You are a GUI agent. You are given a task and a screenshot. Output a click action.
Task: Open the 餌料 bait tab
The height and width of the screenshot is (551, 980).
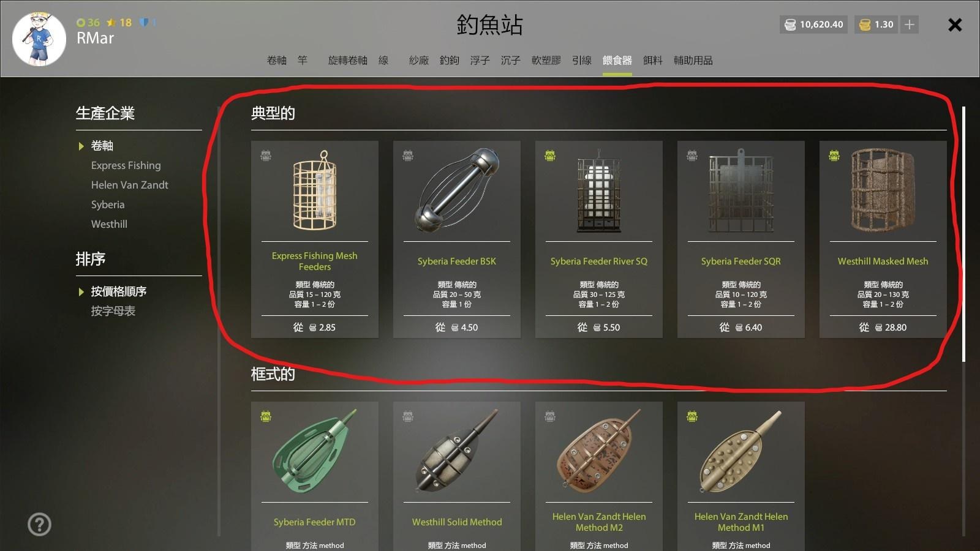[x=653, y=60]
